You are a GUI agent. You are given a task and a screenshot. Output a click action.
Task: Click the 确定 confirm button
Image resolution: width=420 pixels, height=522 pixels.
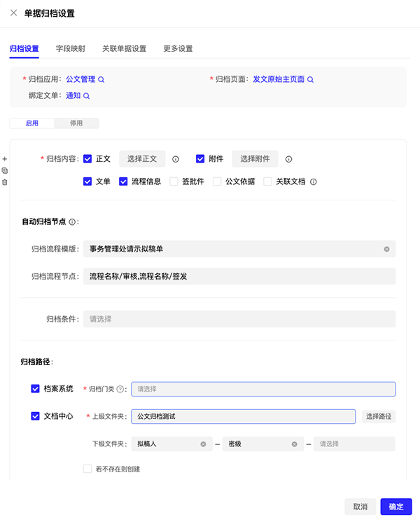(395, 507)
